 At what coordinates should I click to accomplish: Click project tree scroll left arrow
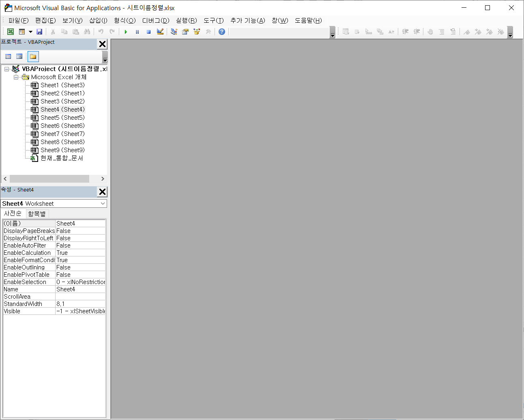coord(5,179)
